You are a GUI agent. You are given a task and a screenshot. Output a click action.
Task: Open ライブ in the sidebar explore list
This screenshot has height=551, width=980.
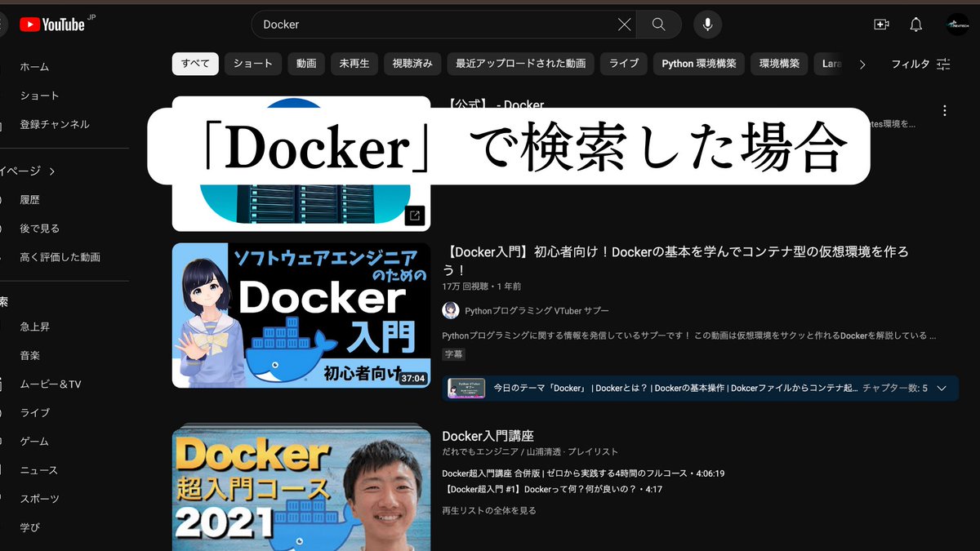(x=35, y=413)
